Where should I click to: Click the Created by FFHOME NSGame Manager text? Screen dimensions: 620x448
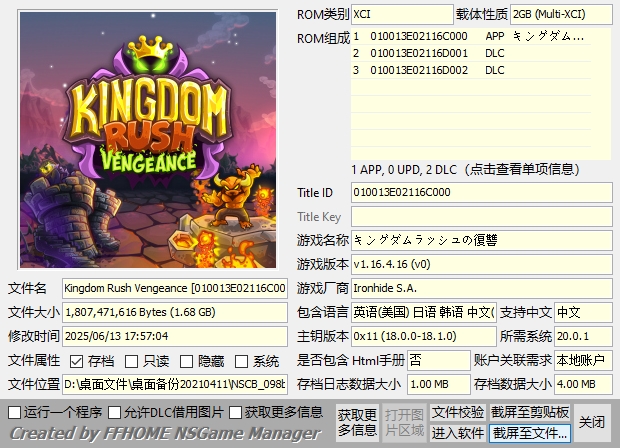point(165,434)
